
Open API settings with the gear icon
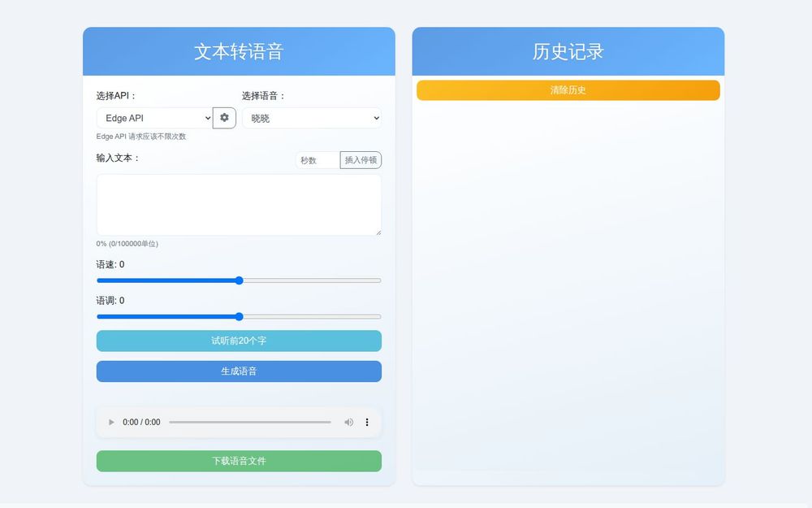tap(225, 117)
